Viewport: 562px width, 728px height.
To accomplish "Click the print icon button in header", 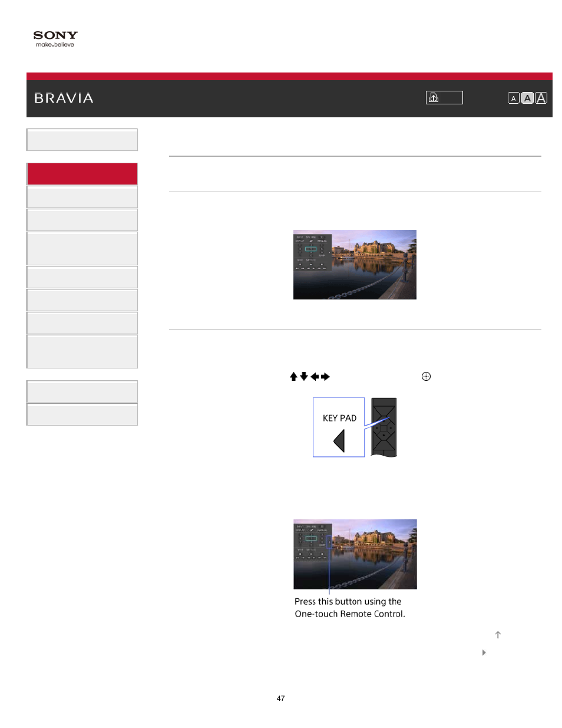I will [x=444, y=97].
